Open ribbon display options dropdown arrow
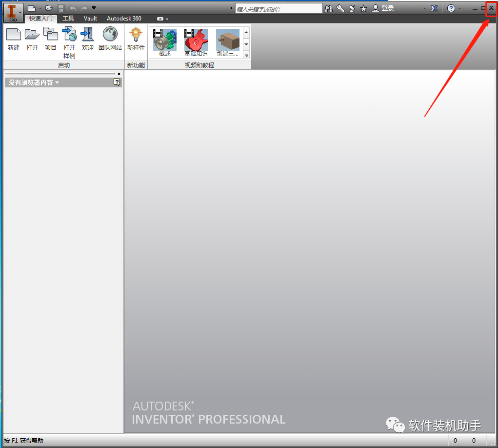The image size is (498, 448). tap(167, 20)
